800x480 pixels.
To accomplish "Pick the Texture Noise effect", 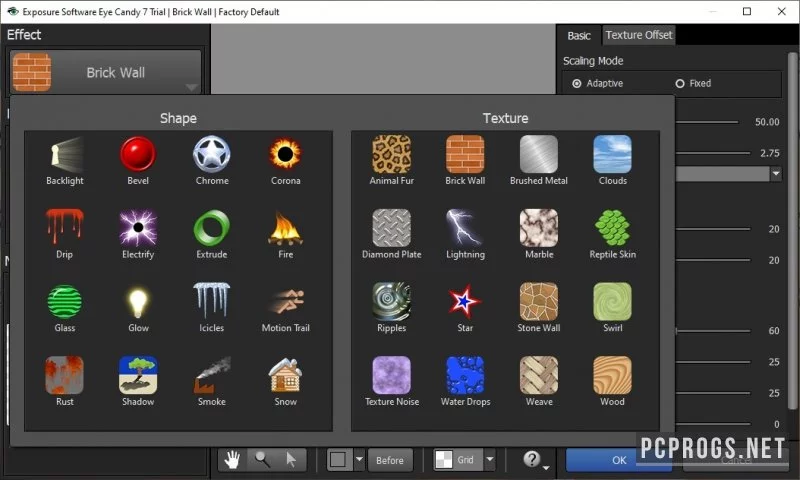I will click(x=392, y=375).
